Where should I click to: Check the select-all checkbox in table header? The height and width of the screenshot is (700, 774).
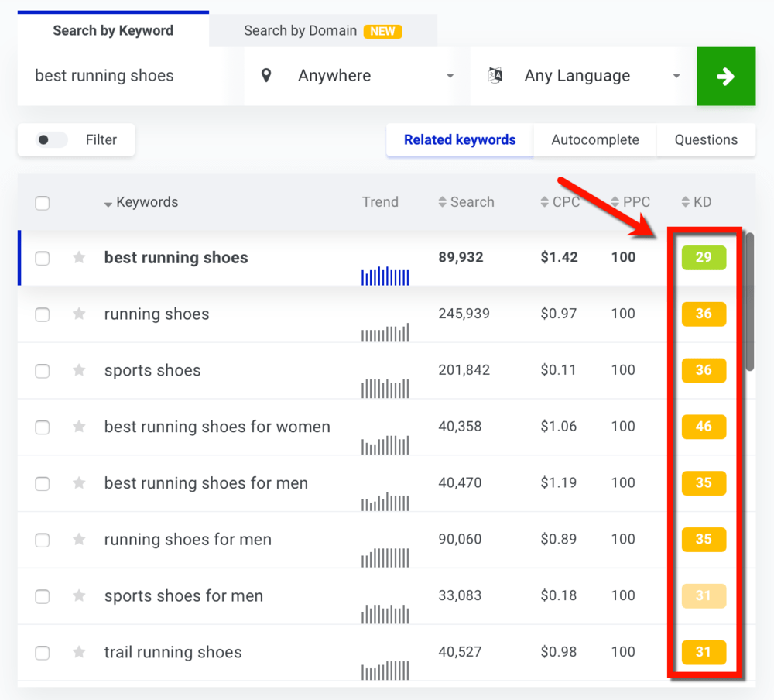(42, 202)
